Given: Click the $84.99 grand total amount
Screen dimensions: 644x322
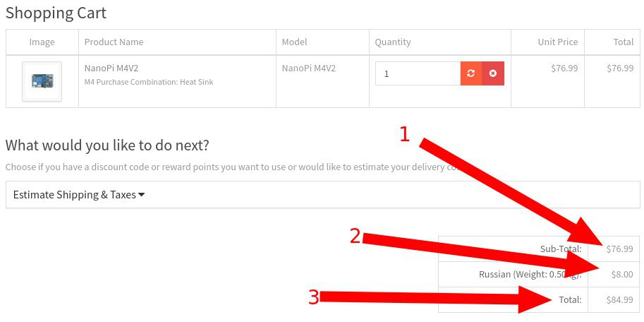Looking at the screenshot, I should pos(619,299).
